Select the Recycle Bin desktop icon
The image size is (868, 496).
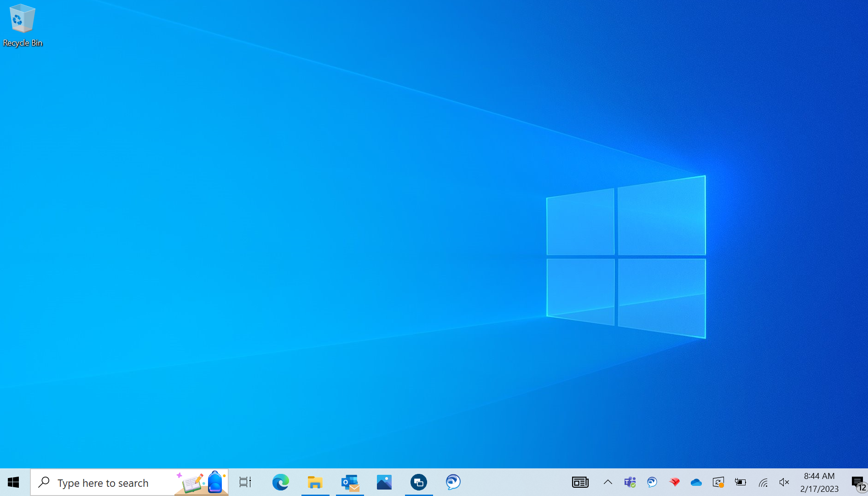click(x=22, y=25)
